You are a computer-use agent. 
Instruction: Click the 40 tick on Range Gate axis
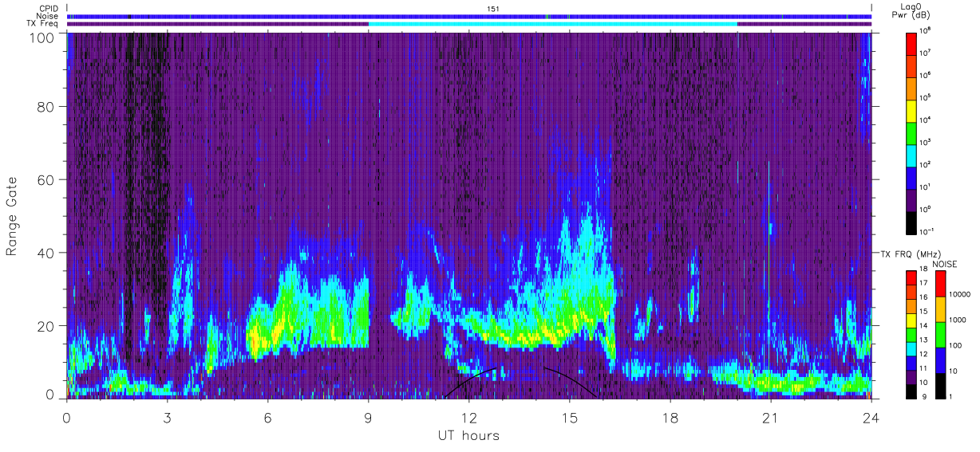[47, 253]
